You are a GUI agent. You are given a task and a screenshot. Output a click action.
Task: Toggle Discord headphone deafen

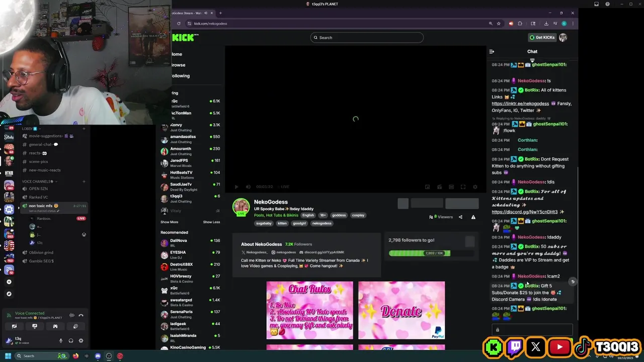71,341
